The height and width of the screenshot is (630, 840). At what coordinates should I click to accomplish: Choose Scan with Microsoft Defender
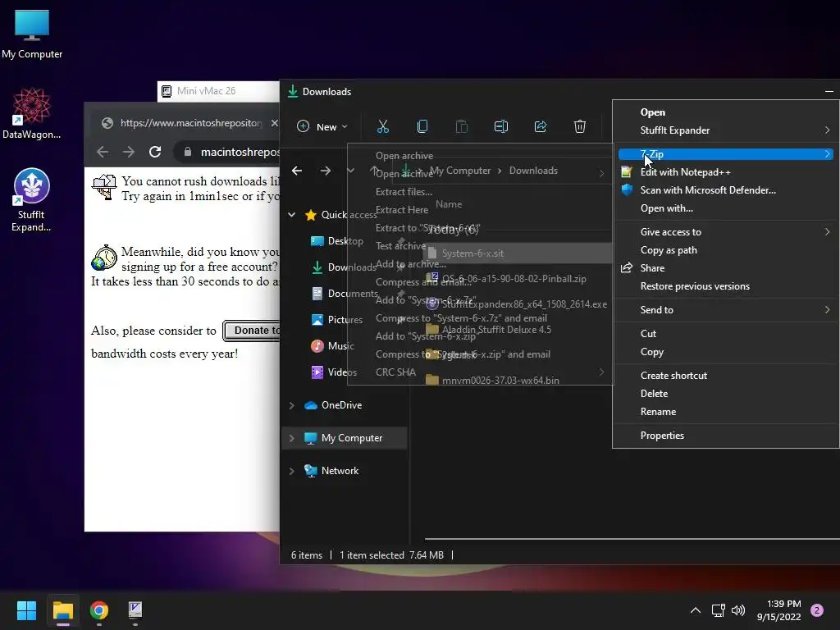pos(725,190)
